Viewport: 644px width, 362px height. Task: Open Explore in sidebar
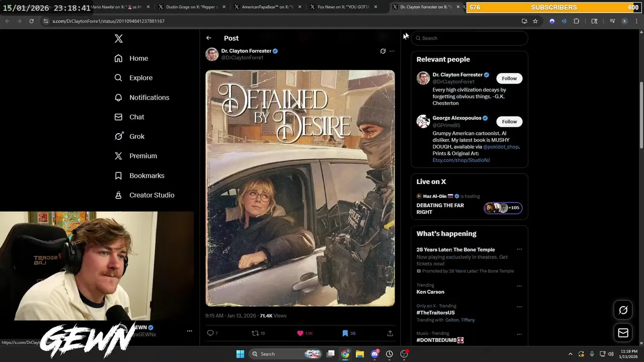click(x=133, y=78)
